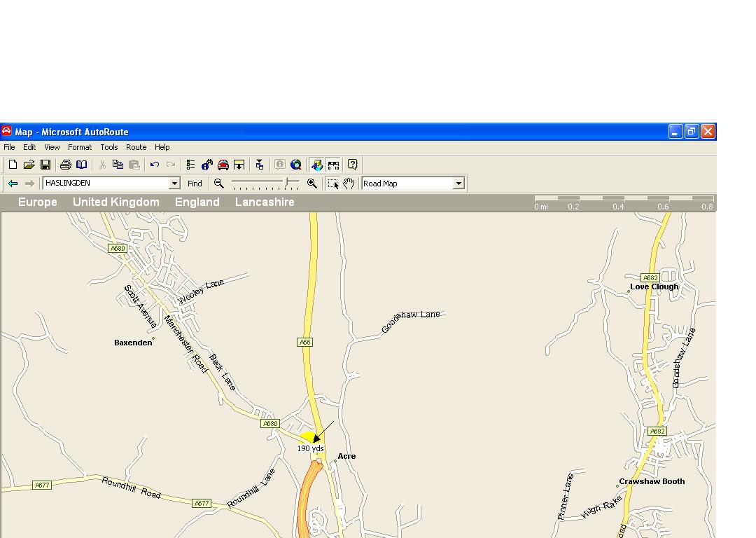Click the zoom in magnifier icon
This screenshot has width=756, height=538.
click(312, 183)
